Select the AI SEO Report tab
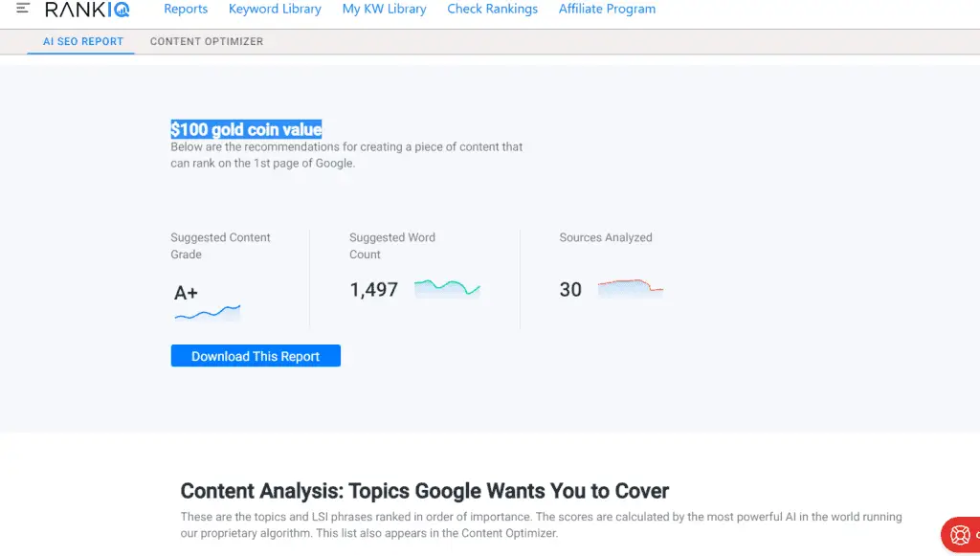 pyautogui.click(x=83, y=42)
